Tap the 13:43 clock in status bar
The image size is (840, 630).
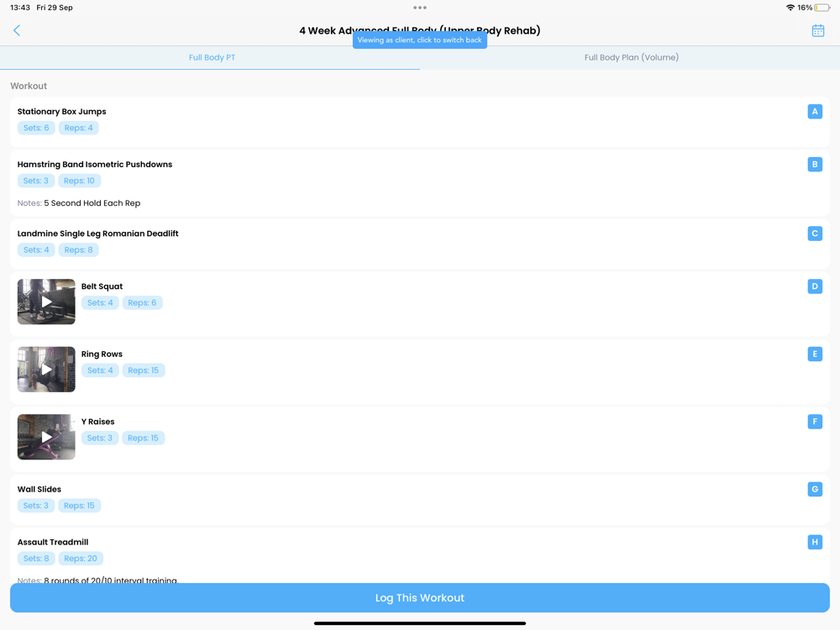tap(20, 8)
